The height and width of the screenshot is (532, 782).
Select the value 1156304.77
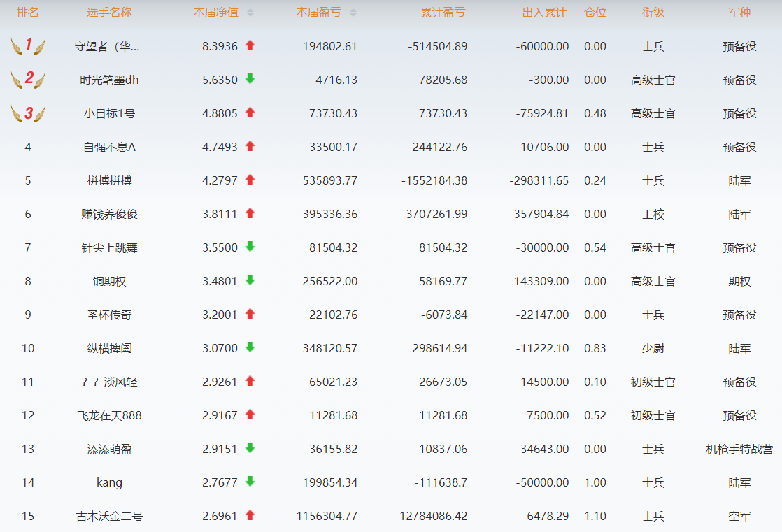click(x=327, y=517)
